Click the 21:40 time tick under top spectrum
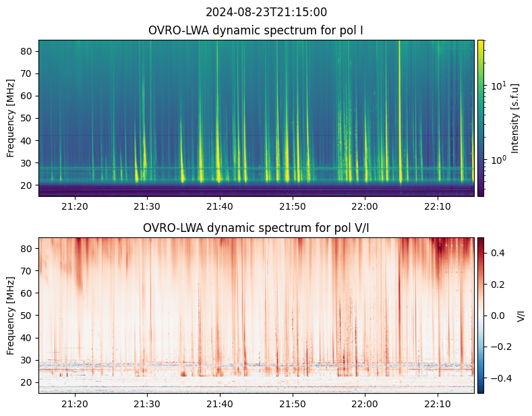 [220, 206]
